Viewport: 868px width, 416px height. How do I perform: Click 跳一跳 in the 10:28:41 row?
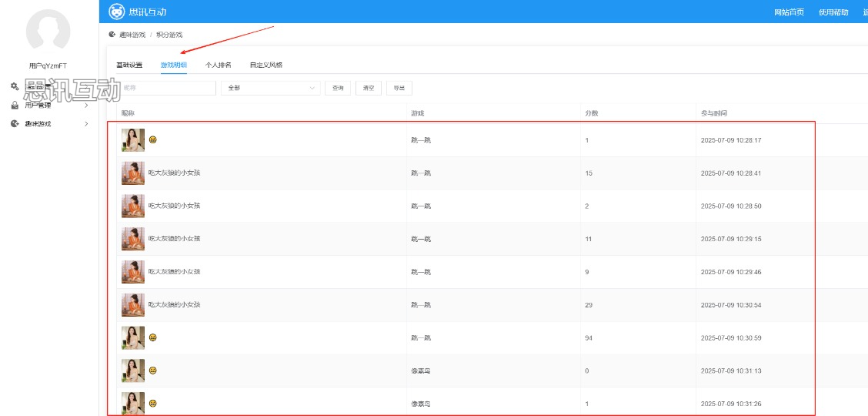(421, 173)
